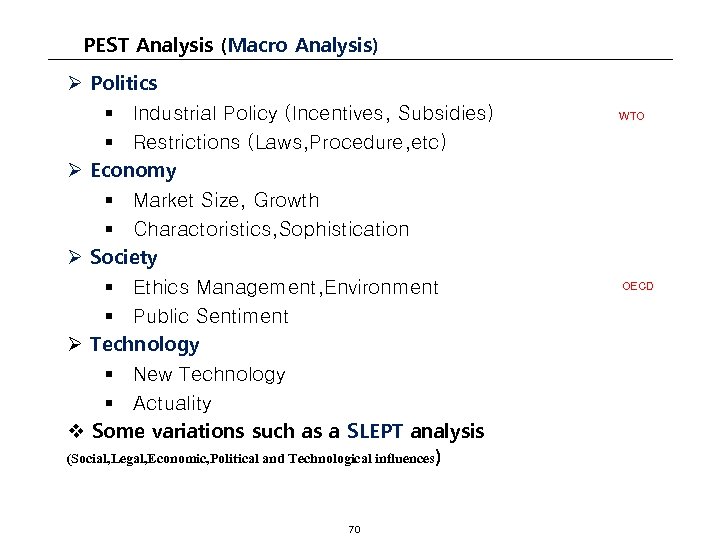Click the arrow bullet beside Society
The width and height of the screenshot is (720, 540).
point(75,258)
